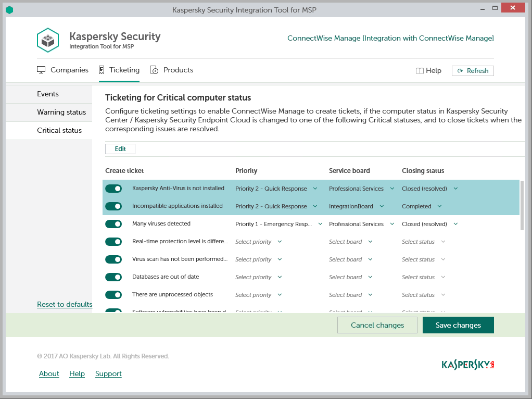This screenshot has width=532, height=399.
Task: Toggle off Many viruses detected ticket
Action: click(113, 224)
